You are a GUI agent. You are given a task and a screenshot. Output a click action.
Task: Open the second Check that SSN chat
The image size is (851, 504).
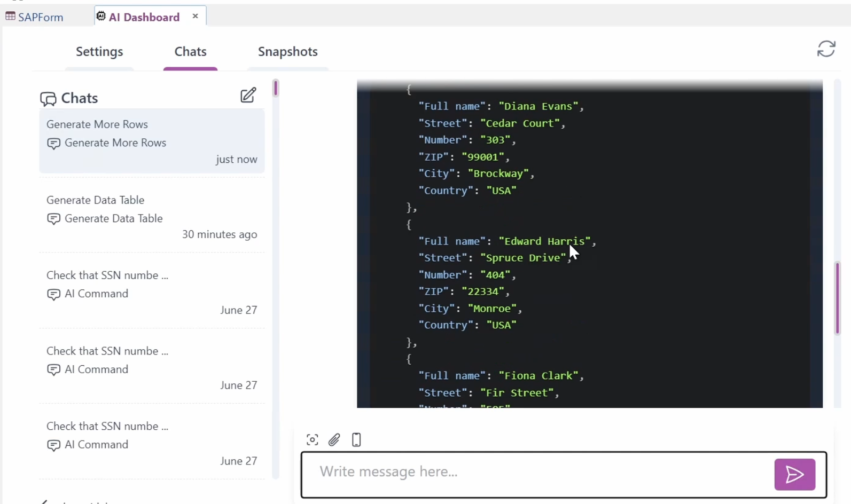152,368
